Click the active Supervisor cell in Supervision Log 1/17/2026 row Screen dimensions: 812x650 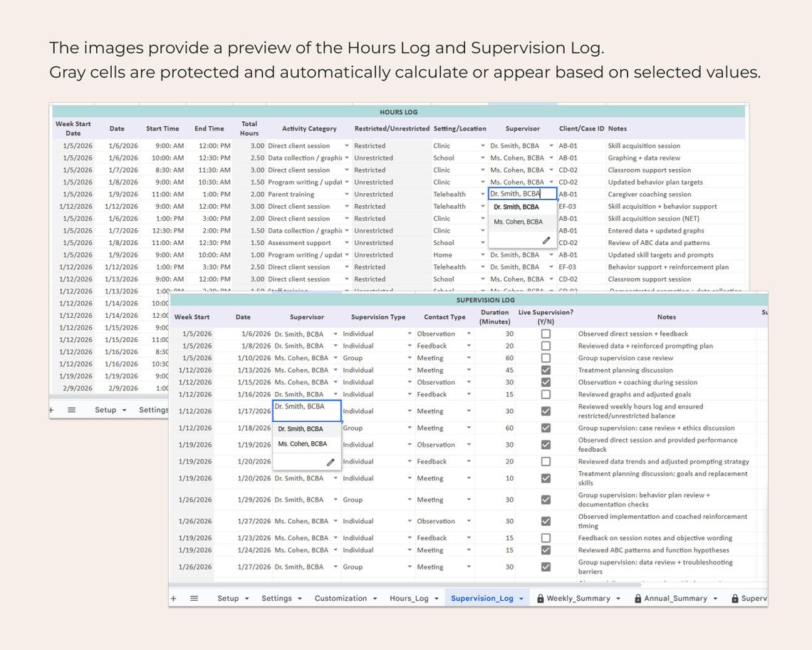(x=306, y=411)
